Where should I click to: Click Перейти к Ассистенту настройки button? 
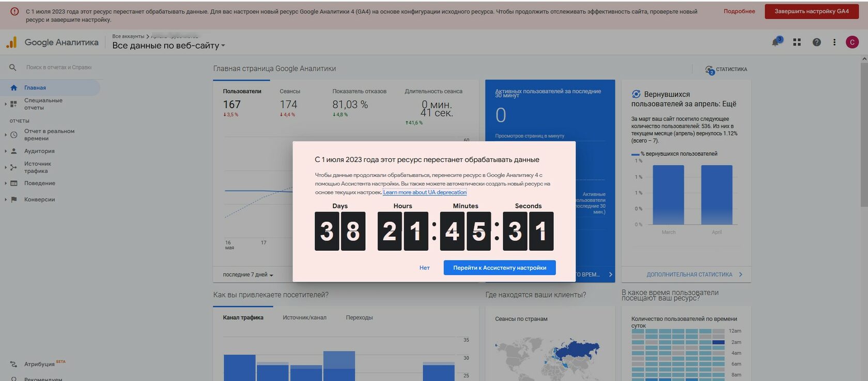500,267
